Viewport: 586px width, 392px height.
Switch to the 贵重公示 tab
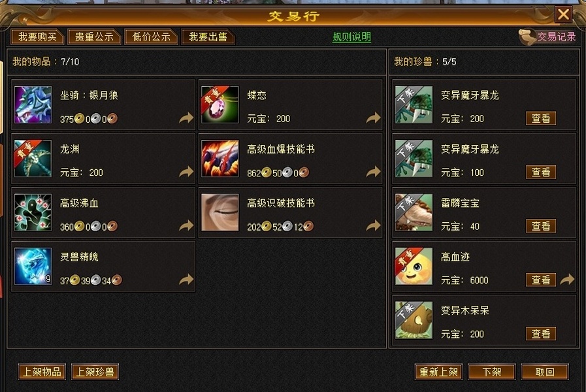pyautogui.click(x=94, y=37)
